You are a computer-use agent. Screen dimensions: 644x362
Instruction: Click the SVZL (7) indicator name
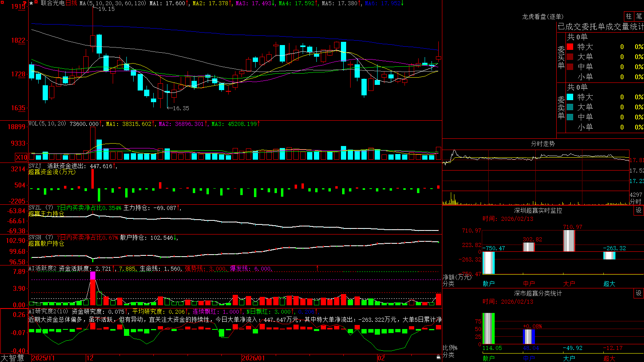coord(41,208)
